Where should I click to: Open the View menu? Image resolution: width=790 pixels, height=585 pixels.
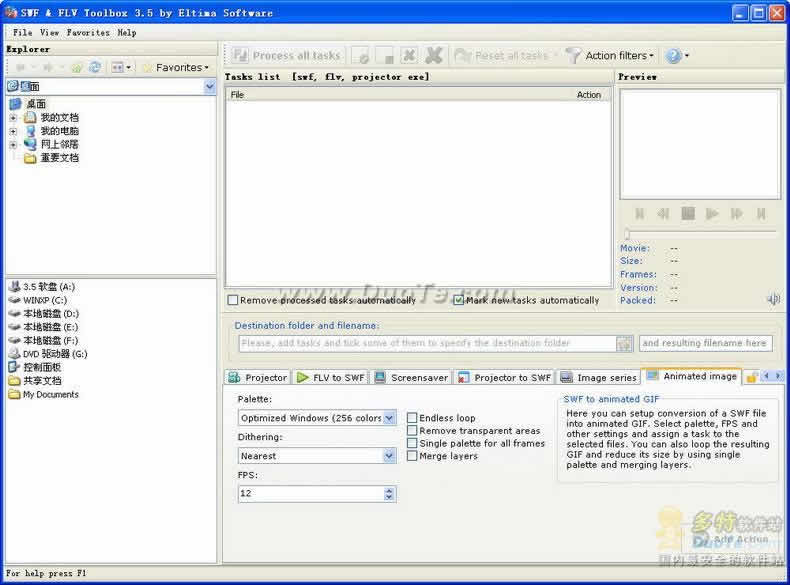pyautogui.click(x=49, y=32)
